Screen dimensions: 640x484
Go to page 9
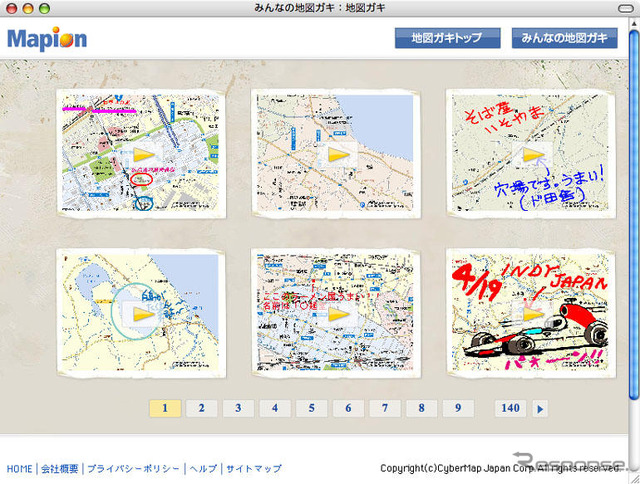tap(458, 408)
